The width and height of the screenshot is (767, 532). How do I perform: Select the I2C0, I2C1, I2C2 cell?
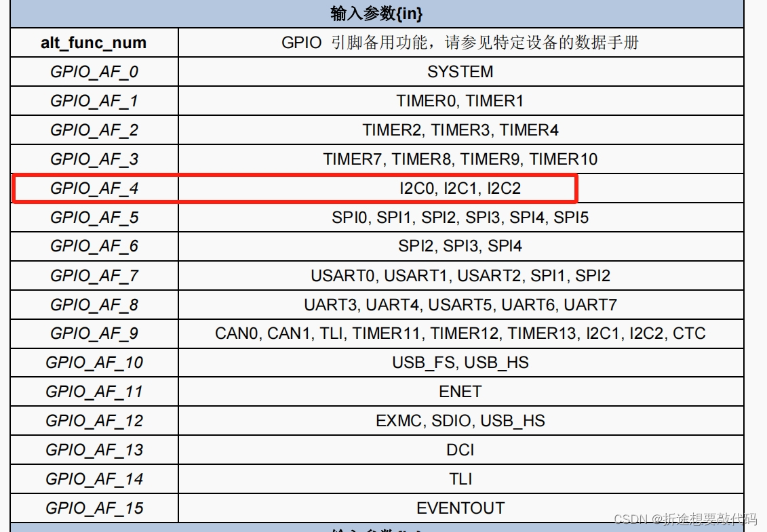click(x=460, y=188)
